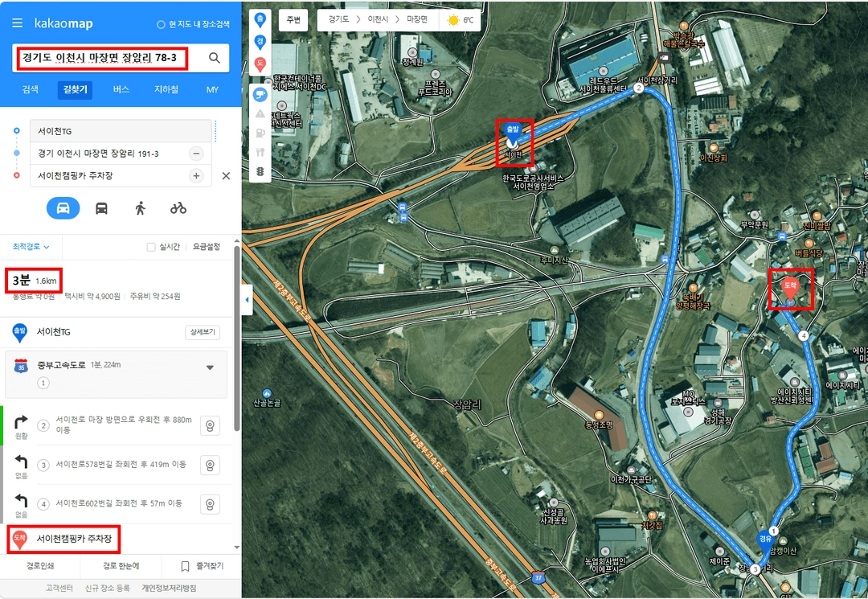868x599 pixels.
Task: Show restaurants with fork and knife icon
Action: pyautogui.click(x=260, y=152)
